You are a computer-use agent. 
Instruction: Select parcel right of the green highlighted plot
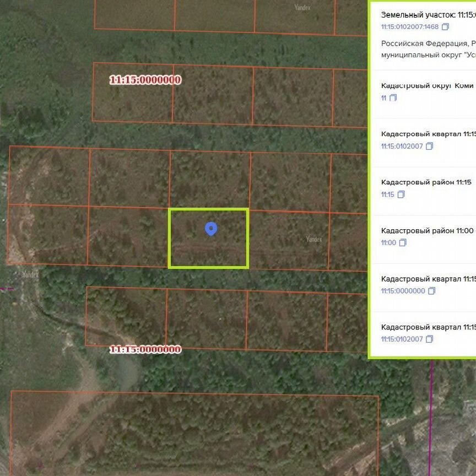click(x=289, y=240)
